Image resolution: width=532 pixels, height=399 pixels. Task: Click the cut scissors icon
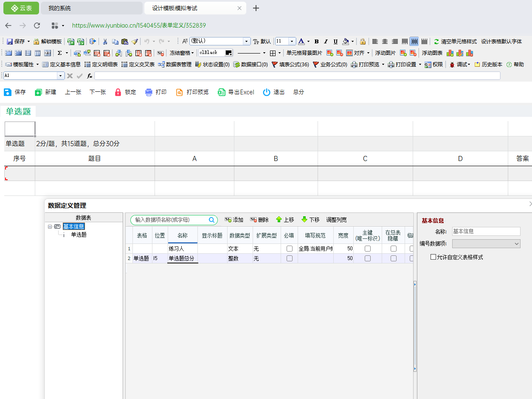105,42
